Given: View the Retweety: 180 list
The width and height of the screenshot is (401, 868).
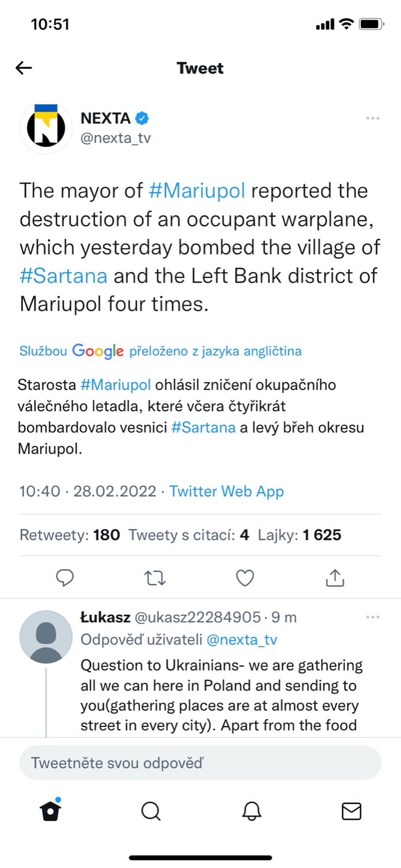Looking at the screenshot, I should [69, 535].
